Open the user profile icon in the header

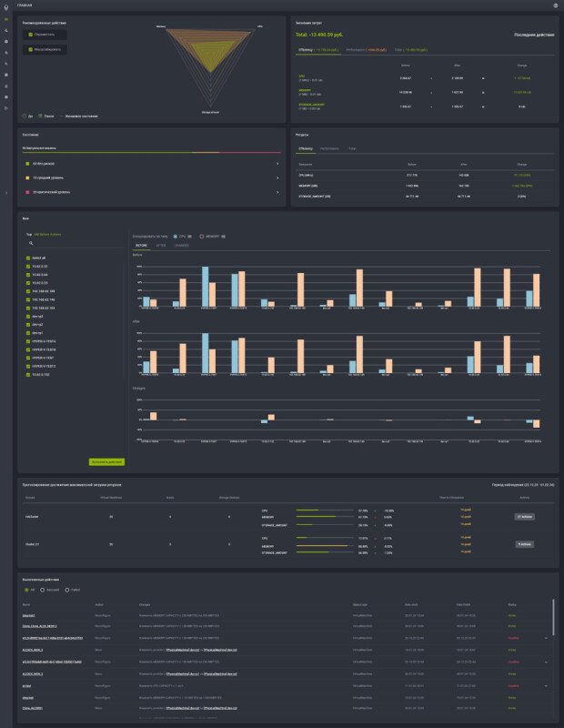tap(556, 5)
